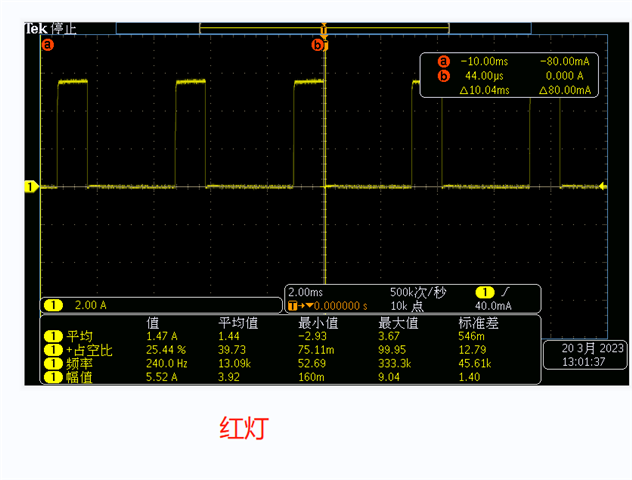Click the 9.04 amplitude maximum value
632x480 pixels.
[x=389, y=377]
